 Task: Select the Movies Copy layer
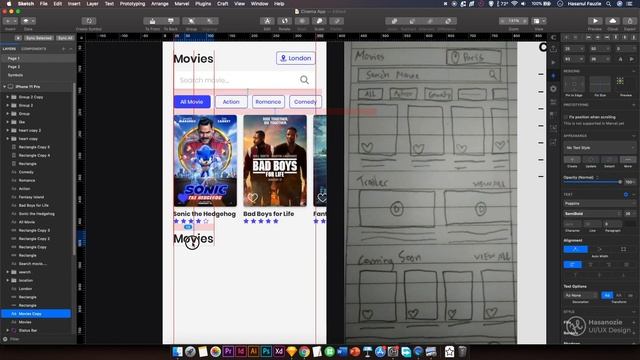(36, 313)
